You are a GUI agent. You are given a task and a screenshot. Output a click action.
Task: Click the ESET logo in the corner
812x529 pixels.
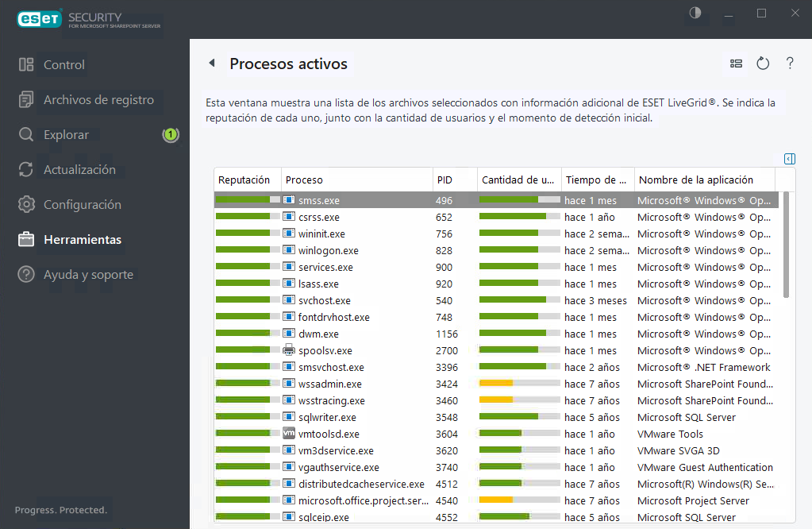[38, 18]
